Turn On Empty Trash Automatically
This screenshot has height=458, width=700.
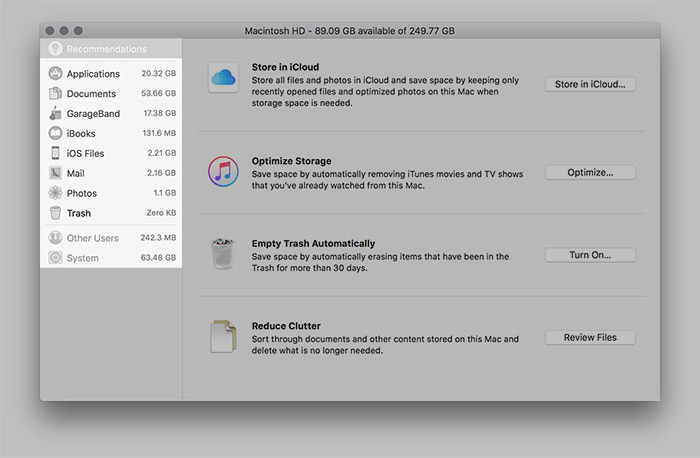click(x=590, y=255)
